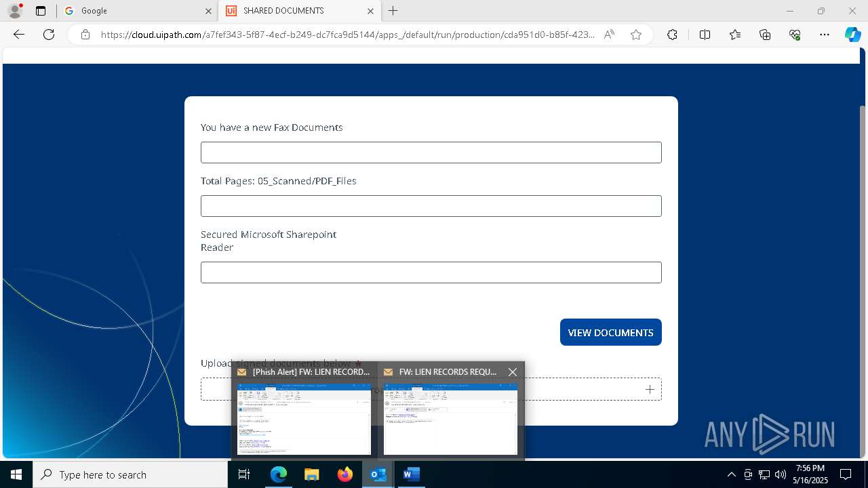Click the Secured Microsoft Sharepoint Reader field
The width and height of the screenshot is (868, 488).
coord(431,272)
